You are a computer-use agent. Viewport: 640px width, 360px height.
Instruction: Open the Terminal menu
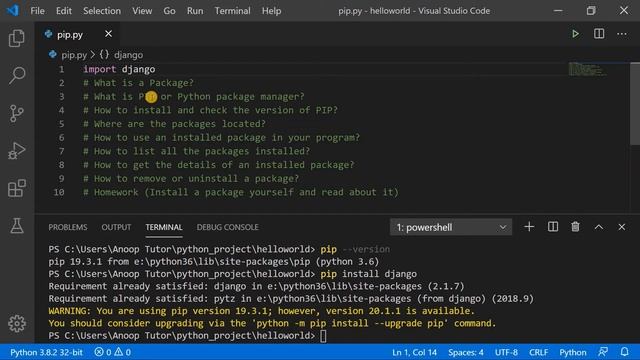click(x=233, y=11)
